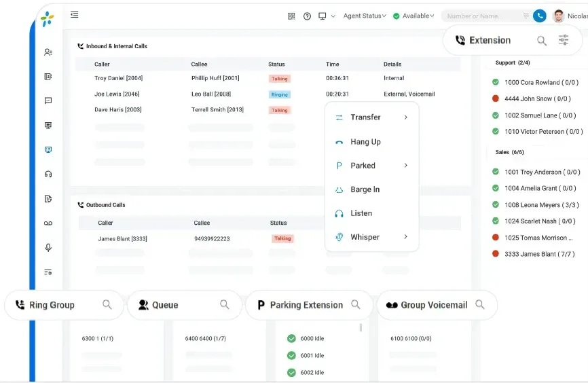Open the voicemail icon in the sidebar
Screen dimensions: 588x383
[48, 223]
